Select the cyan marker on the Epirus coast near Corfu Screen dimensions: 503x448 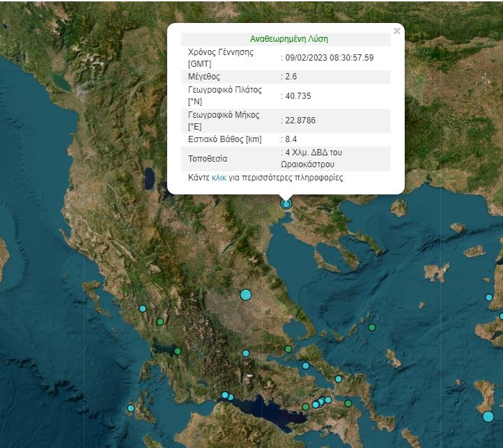point(143,309)
